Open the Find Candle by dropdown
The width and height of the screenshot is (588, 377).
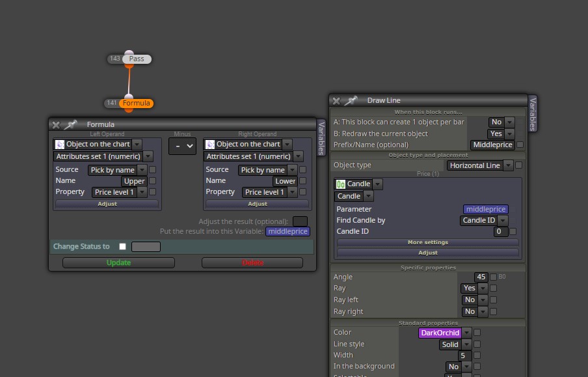click(x=503, y=221)
